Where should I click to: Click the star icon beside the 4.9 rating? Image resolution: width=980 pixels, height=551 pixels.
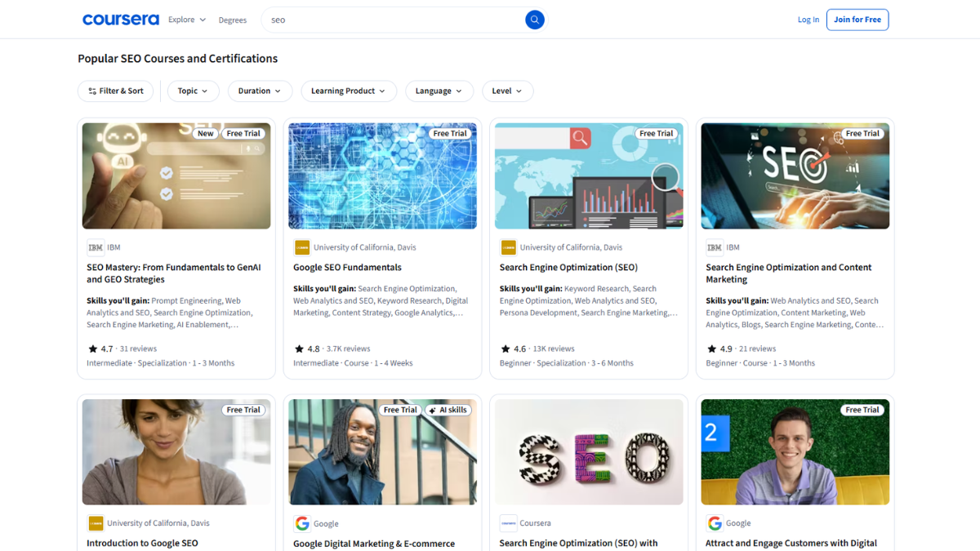pos(710,348)
